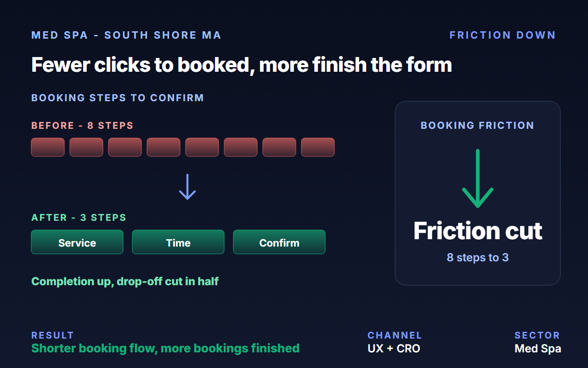
Task: Click the '8 steps to 3' caption
Action: pyautogui.click(x=478, y=257)
